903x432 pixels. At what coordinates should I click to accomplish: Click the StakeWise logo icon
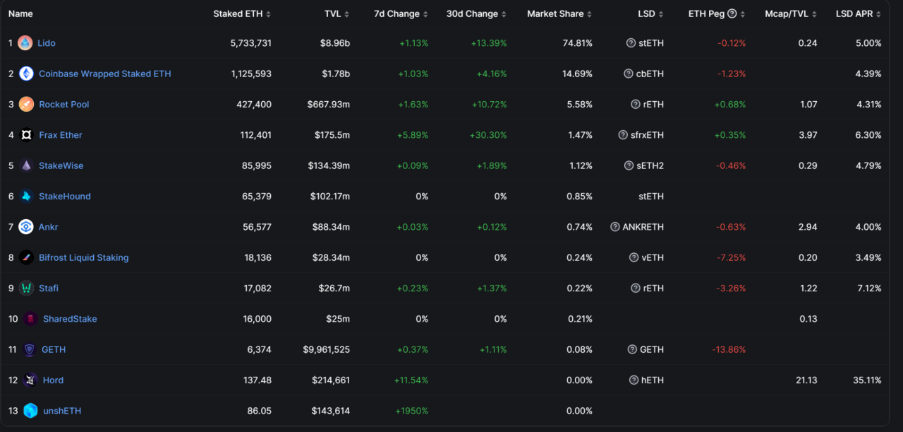tap(26, 166)
